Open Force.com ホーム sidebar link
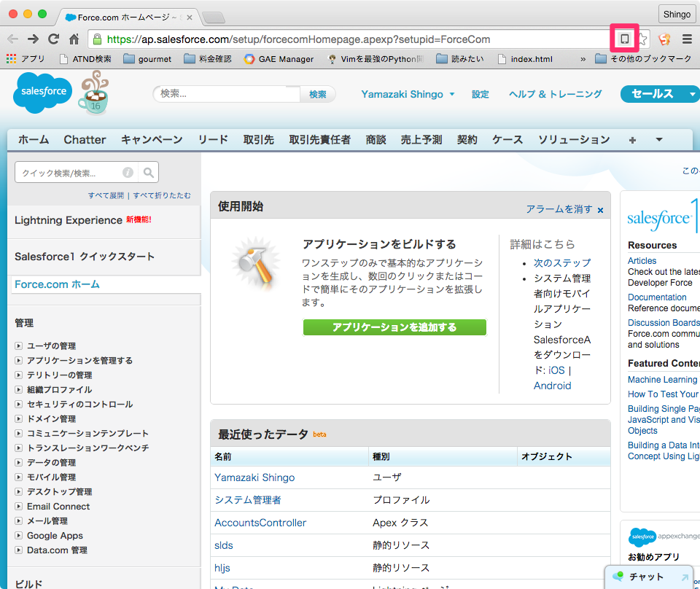 (x=57, y=284)
